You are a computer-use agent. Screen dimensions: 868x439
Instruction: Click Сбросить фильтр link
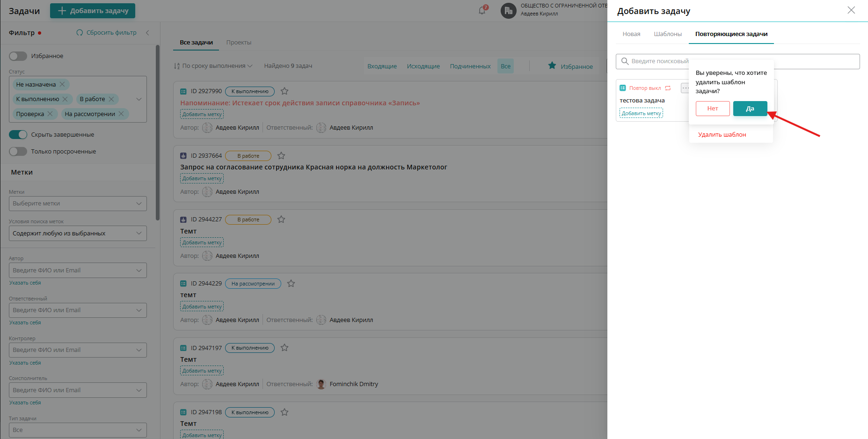[x=107, y=33]
